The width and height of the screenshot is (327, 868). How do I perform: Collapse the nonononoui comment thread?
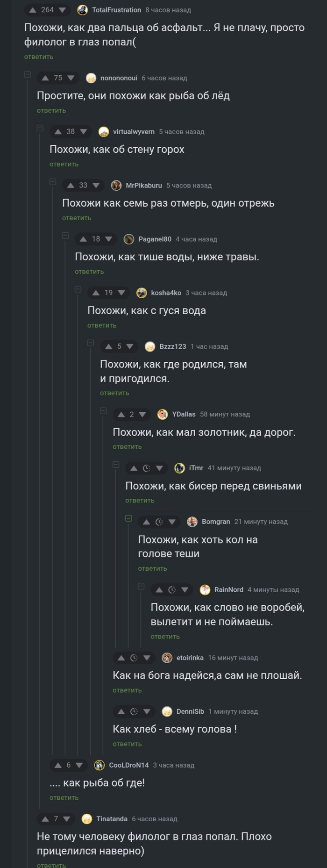27,74
